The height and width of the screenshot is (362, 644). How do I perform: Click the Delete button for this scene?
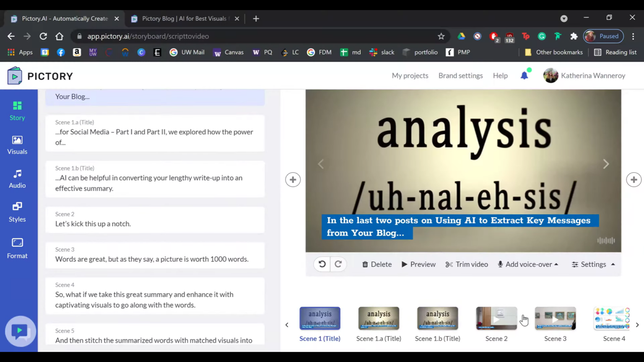[376, 264]
